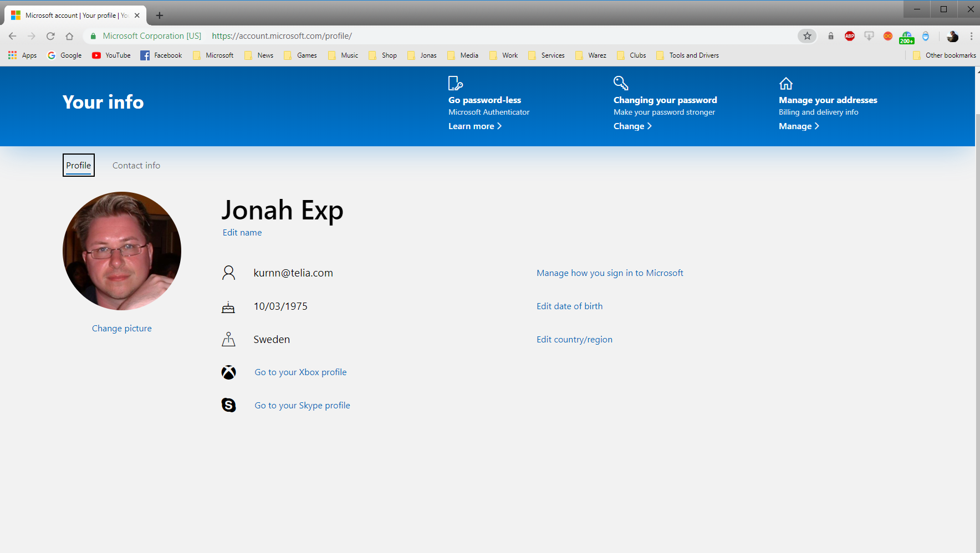Click Manage under Manage your addresses
Image resolution: width=980 pixels, height=553 pixels.
point(799,126)
